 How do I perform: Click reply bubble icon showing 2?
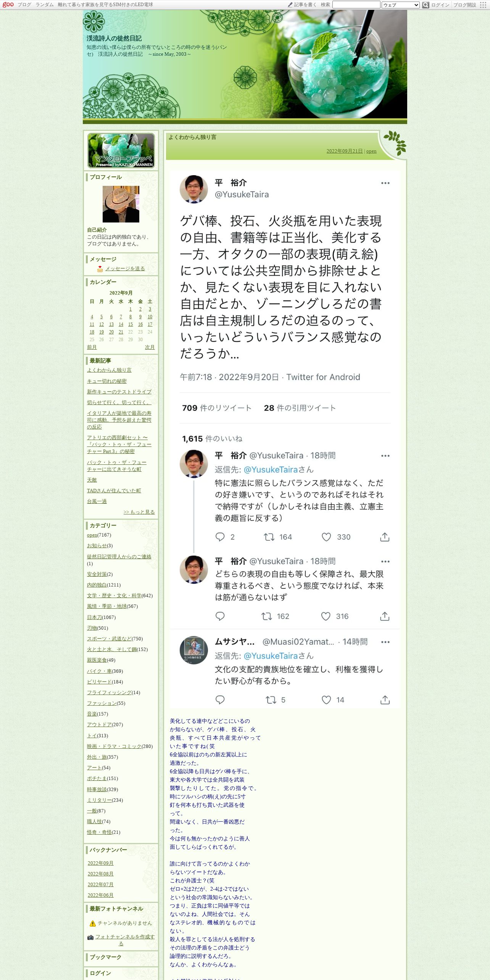(x=220, y=537)
